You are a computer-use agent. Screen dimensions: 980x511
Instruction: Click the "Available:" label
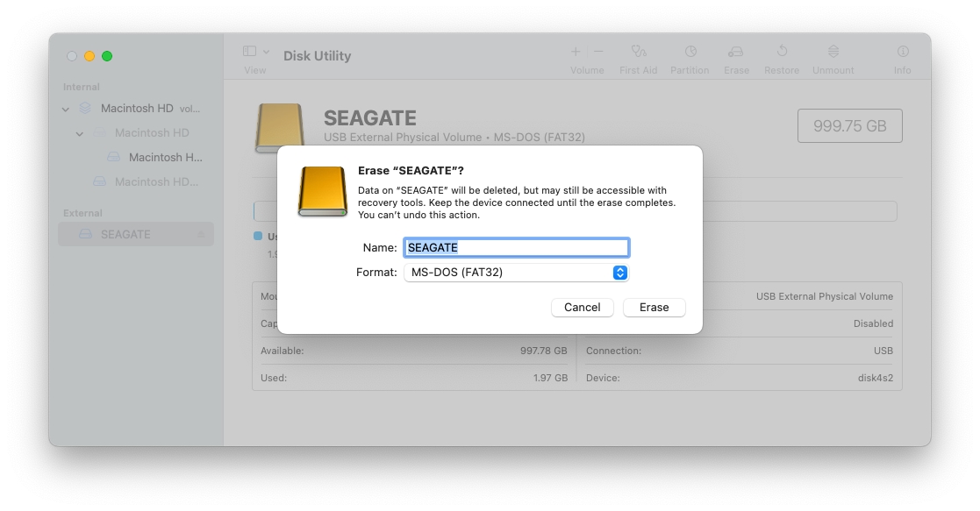(x=282, y=351)
